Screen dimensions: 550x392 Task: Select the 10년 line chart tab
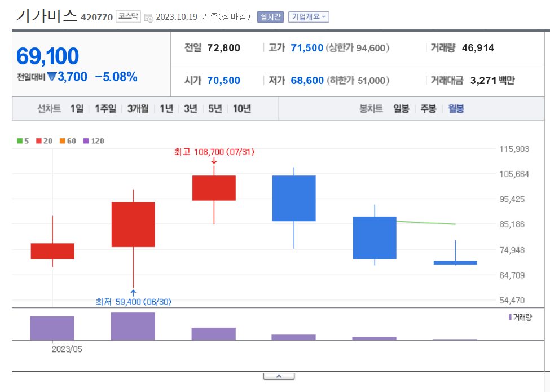click(x=242, y=109)
